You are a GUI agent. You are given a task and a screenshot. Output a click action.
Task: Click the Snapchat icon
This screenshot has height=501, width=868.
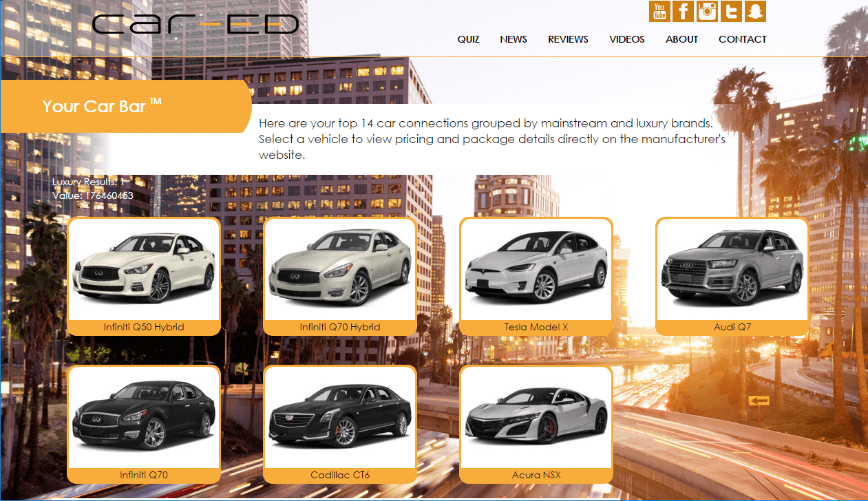(755, 11)
